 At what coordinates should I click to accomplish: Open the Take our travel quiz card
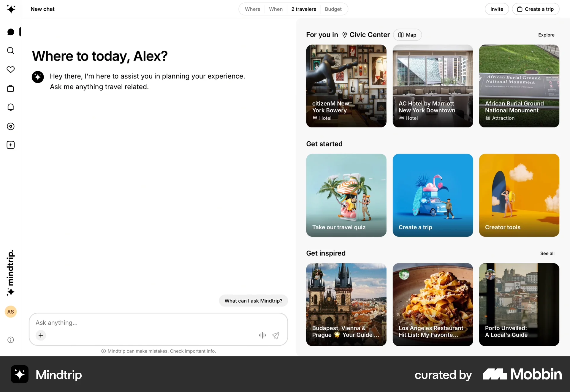pos(346,195)
